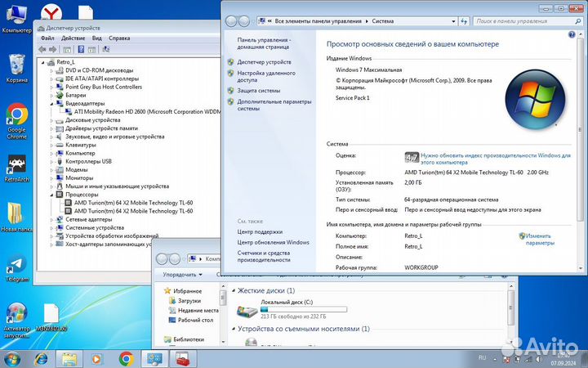Open Настройка удаленного доступа link
Image resolution: width=588 pixels, height=368 pixels.
pos(266,77)
